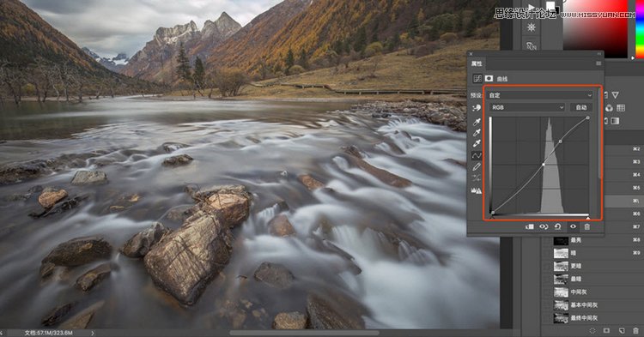
Task: Click document size status 文档:57.1M/323.6M
Action: 48,333
